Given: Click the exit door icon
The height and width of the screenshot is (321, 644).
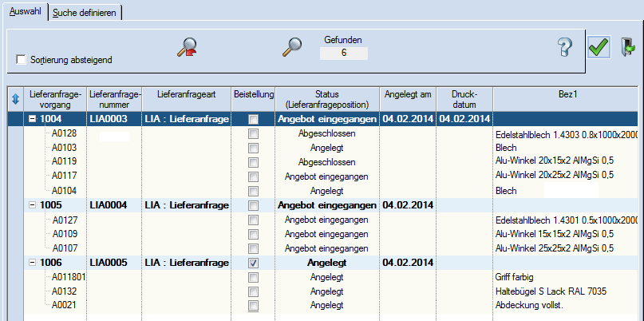Looking at the screenshot, I should click(627, 48).
